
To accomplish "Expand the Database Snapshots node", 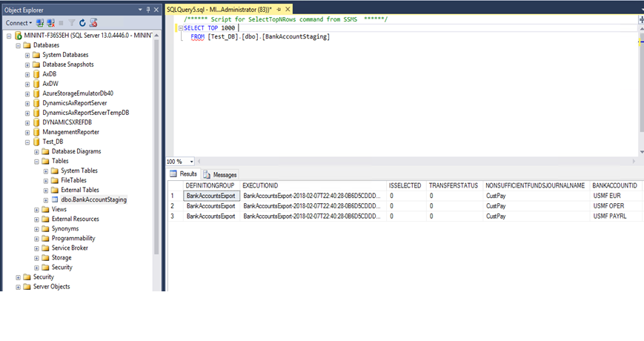I will 27,65.
